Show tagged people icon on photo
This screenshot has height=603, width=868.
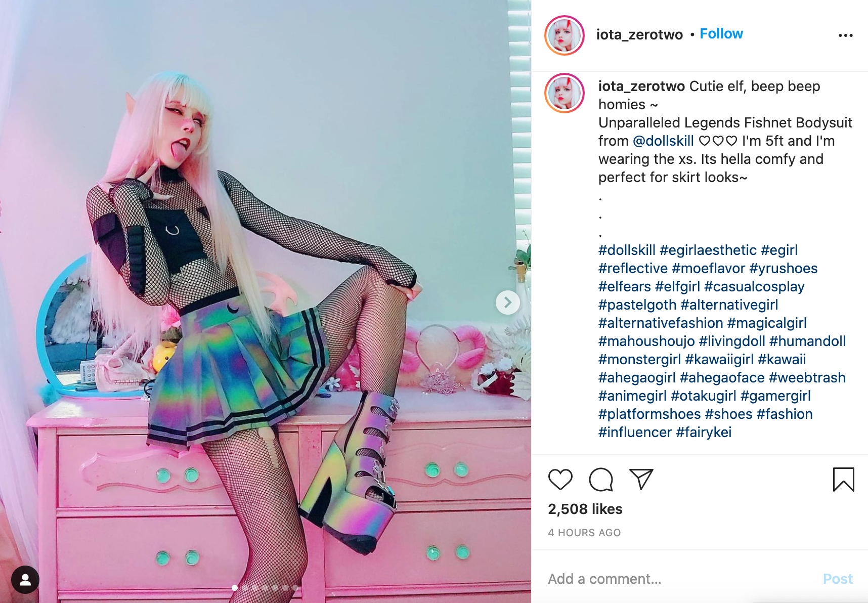pyautogui.click(x=25, y=580)
